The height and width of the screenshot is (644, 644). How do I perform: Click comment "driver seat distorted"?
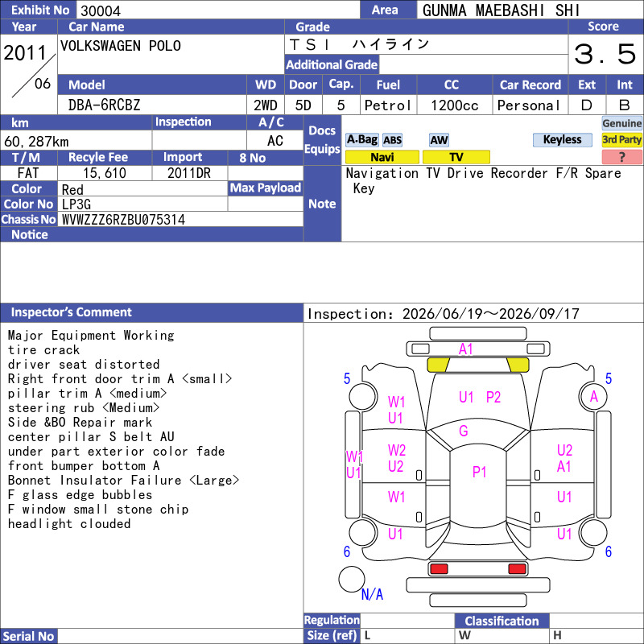coord(84,365)
